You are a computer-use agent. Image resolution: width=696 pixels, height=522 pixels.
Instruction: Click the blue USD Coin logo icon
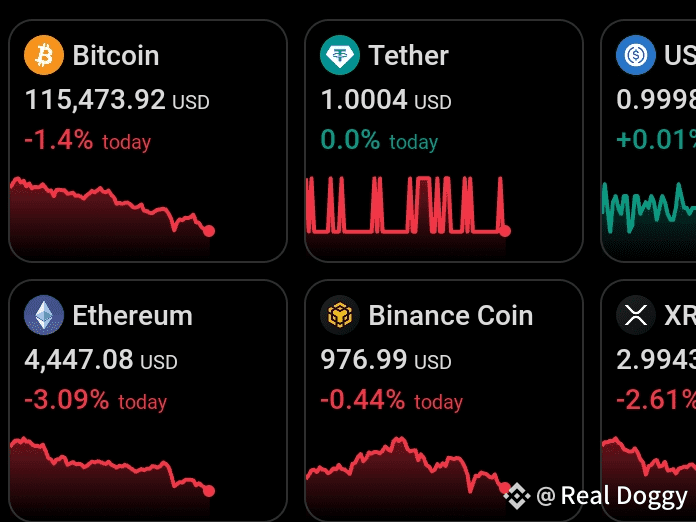(x=636, y=55)
